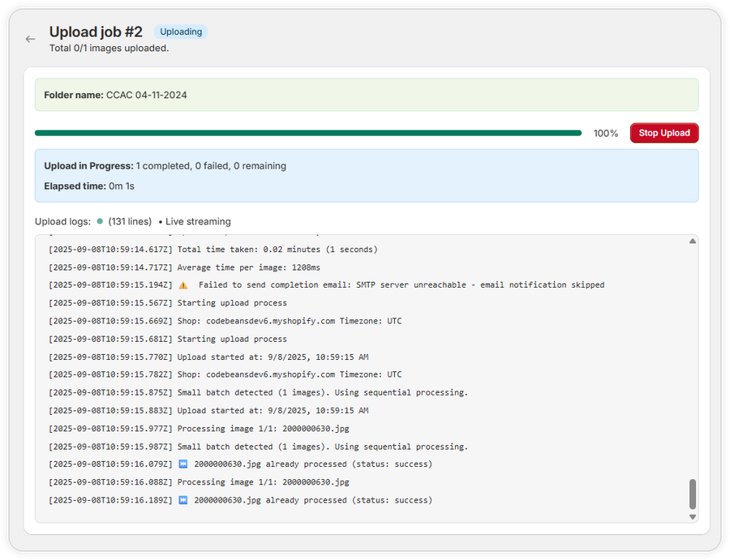Click the 100% progress label
The width and height of the screenshot is (730, 560).
pyautogui.click(x=606, y=134)
